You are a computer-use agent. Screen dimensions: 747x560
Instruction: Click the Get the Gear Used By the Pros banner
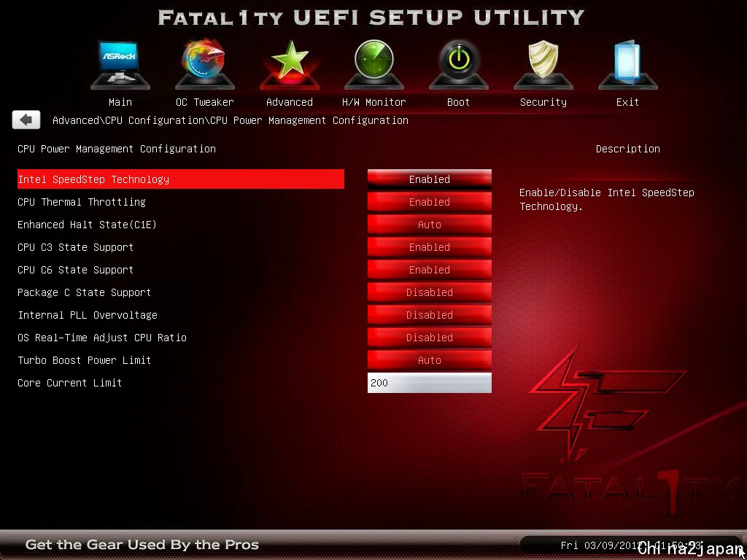click(142, 545)
